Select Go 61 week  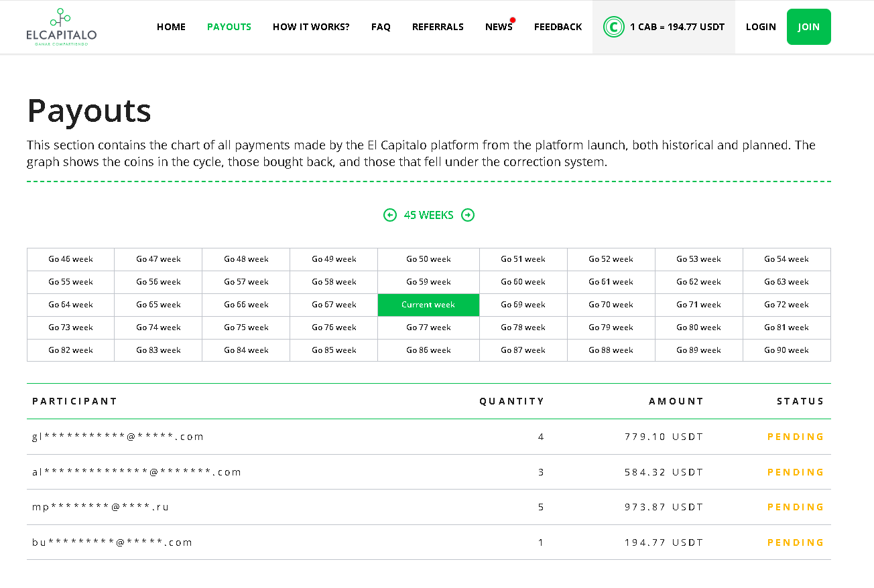coord(611,282)
